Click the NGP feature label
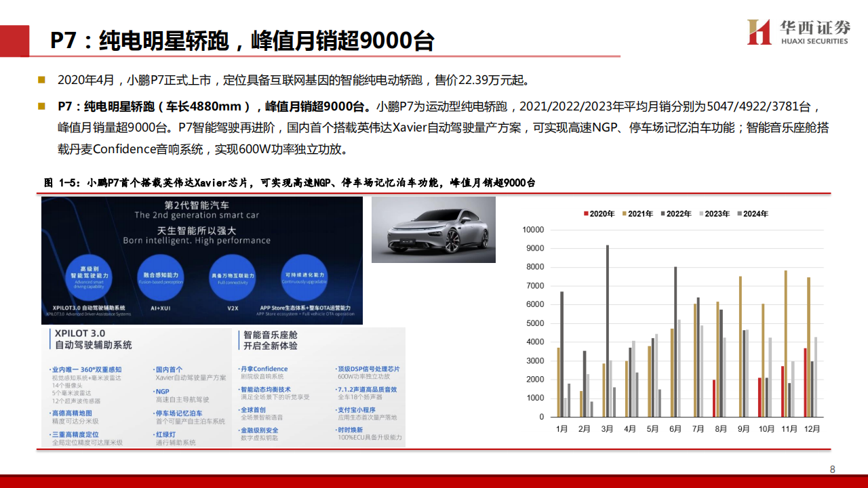Image resolution: width=868 pixels, height=488 pixels. coord(161,391)
